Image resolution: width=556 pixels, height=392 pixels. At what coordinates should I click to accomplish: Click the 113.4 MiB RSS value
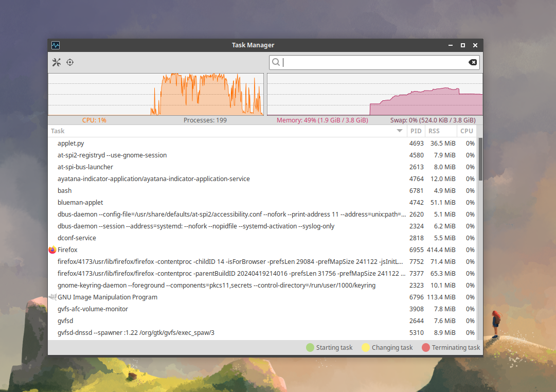(441, 297)
